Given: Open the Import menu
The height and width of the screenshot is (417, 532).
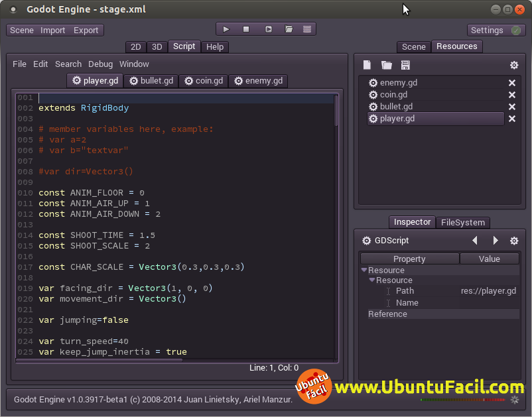Looking at the screenshot, I should tap(52, 30).
